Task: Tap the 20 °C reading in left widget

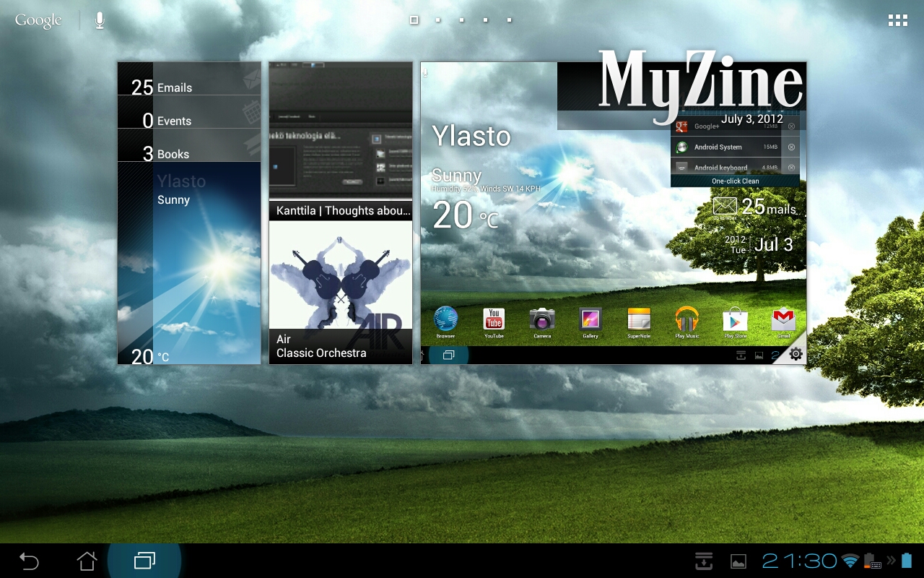Action: click(150, 355)
